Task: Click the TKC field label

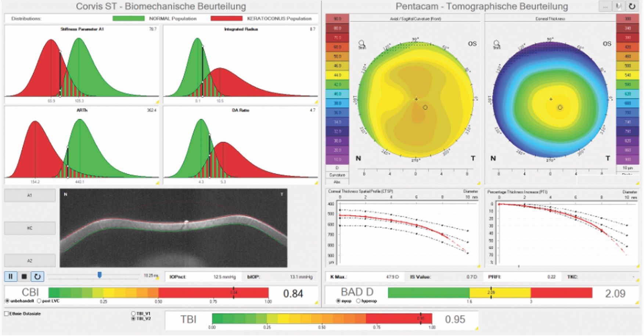Action: pos(572,277)
